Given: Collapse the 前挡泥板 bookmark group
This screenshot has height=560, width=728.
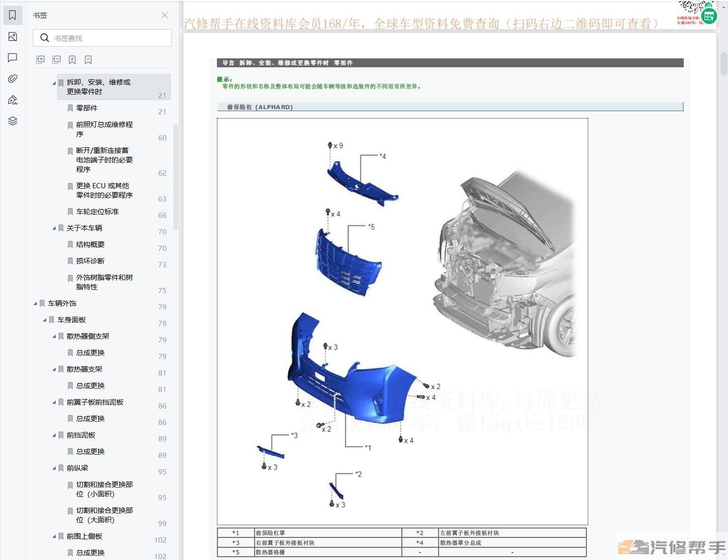Looking at the screenshot, I should 54,435.
